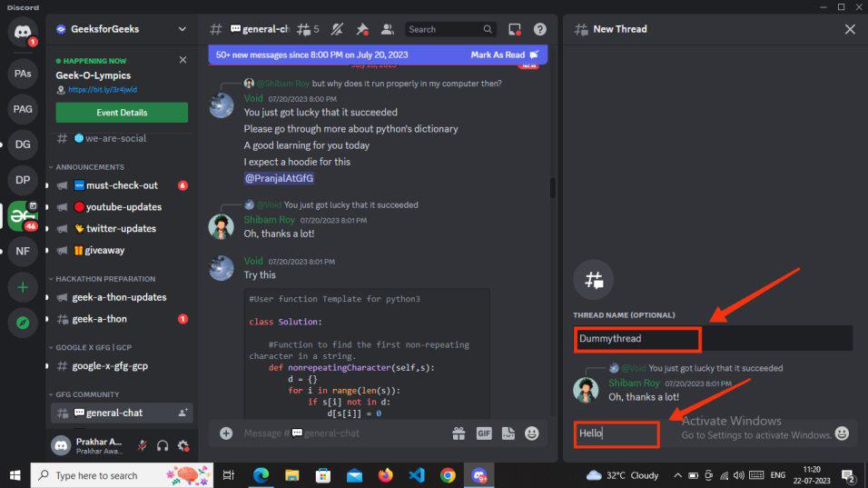Viewport: 868px width, 488px height.
Task: Open emoji picker in thread message box
Action: pyautogui.click(x=842, y=433)
